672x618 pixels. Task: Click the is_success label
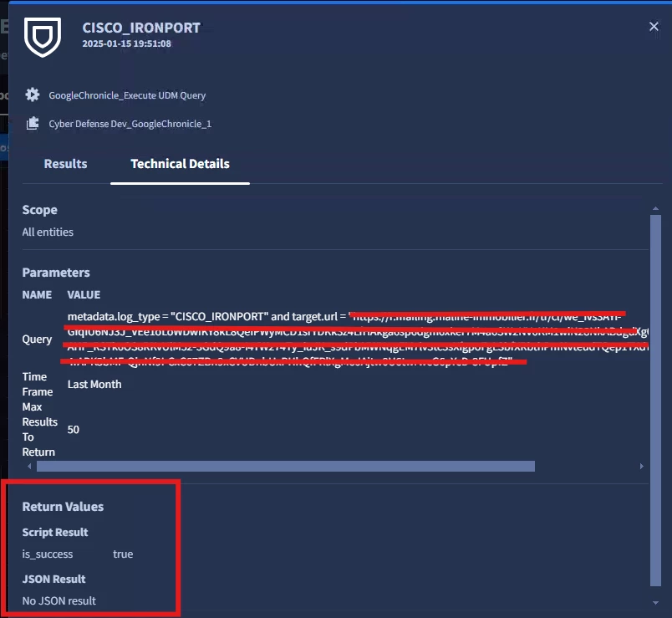(48, 554)
